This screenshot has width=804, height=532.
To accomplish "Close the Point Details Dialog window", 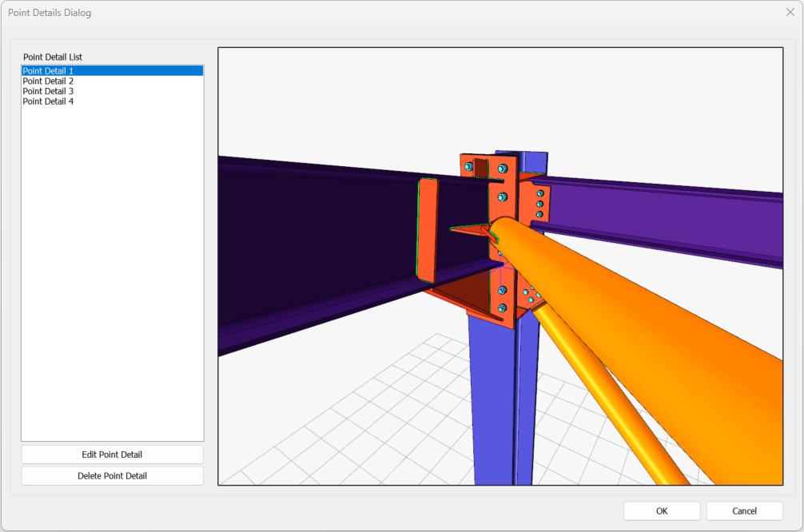I will tap(790, 13).
